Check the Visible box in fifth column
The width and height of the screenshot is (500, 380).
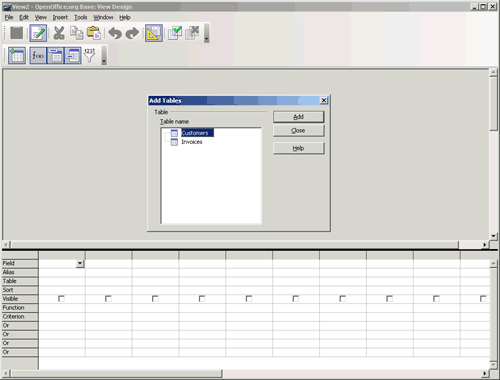point(249,299)
